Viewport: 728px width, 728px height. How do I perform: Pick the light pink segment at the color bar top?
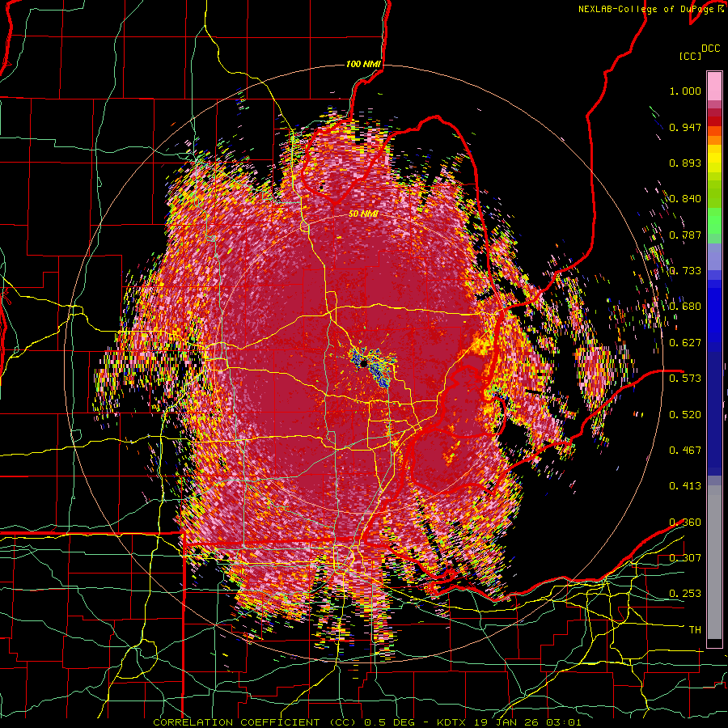pyautogui.click(x=714, y=87)
